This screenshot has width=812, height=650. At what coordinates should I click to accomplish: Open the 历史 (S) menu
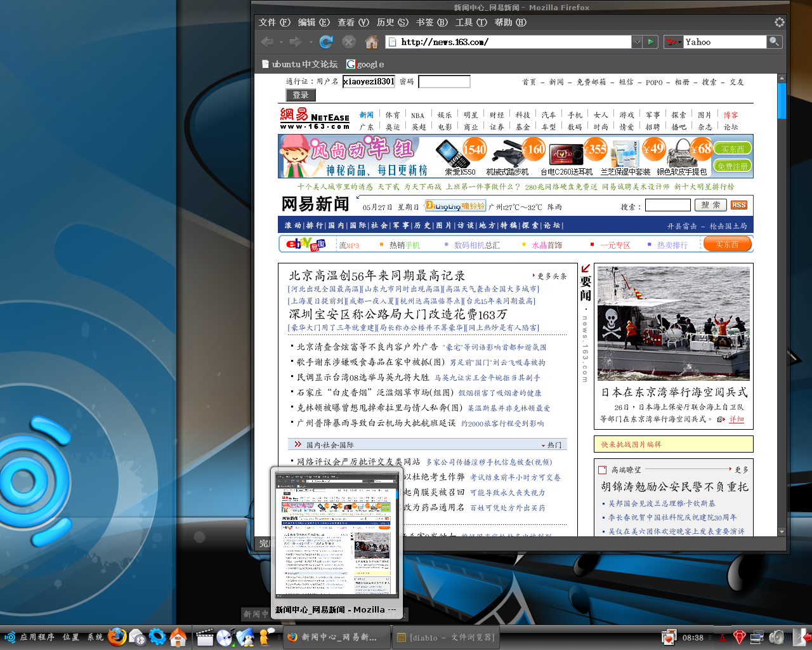(393, 22)
